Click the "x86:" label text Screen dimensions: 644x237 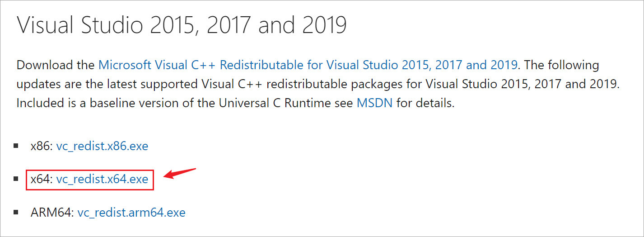(x=42, y=146)
